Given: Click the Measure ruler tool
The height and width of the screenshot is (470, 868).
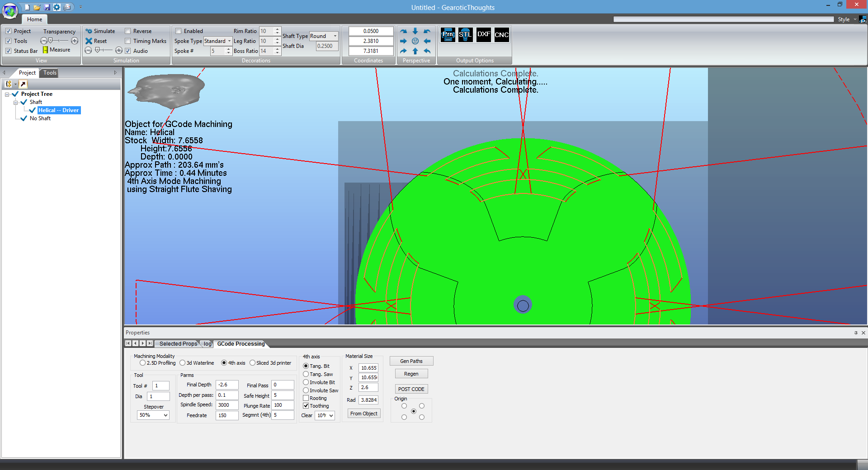Looking at the screenshot, I should tap(57, 50).
